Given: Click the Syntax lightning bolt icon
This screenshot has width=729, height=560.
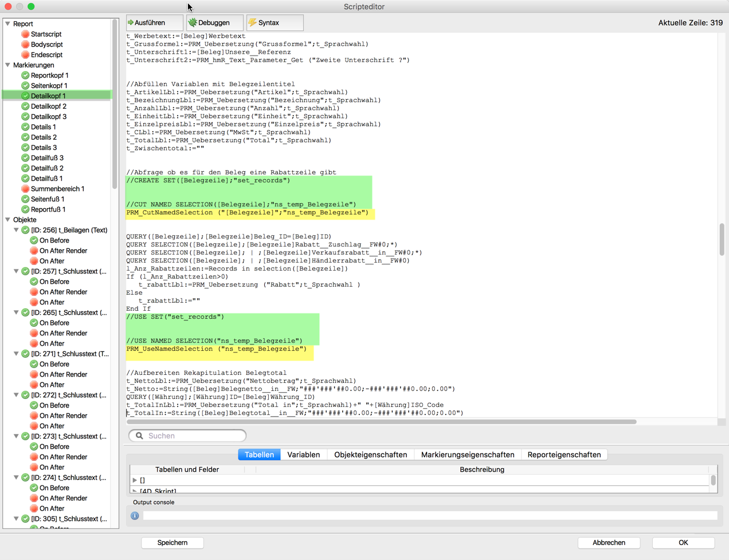Looking at the screenshot, I should (x=253, y=23).
